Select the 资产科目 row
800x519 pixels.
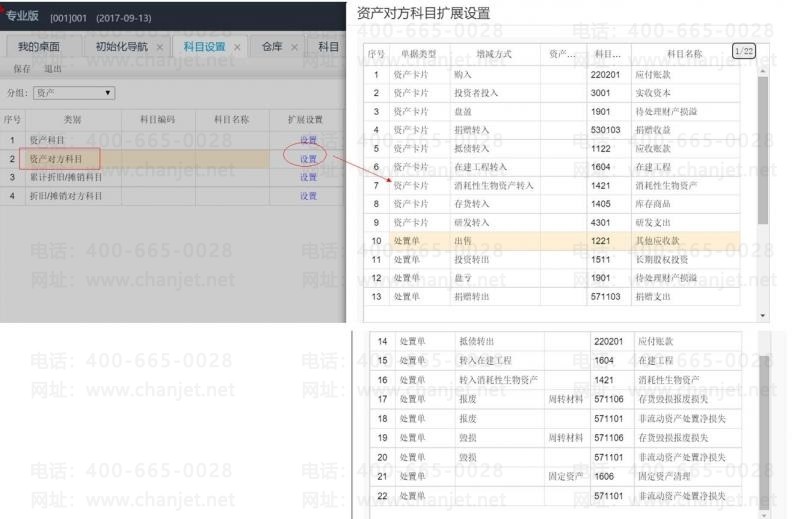[172, 140]
